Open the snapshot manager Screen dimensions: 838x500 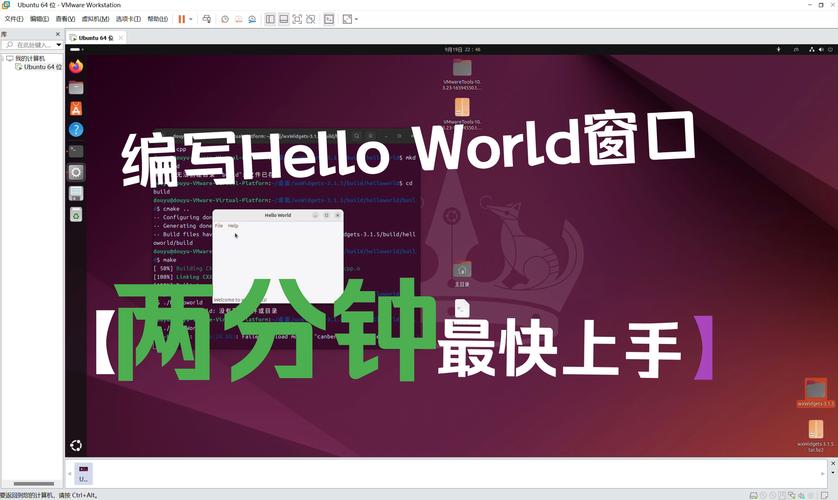tap(252, 19)
